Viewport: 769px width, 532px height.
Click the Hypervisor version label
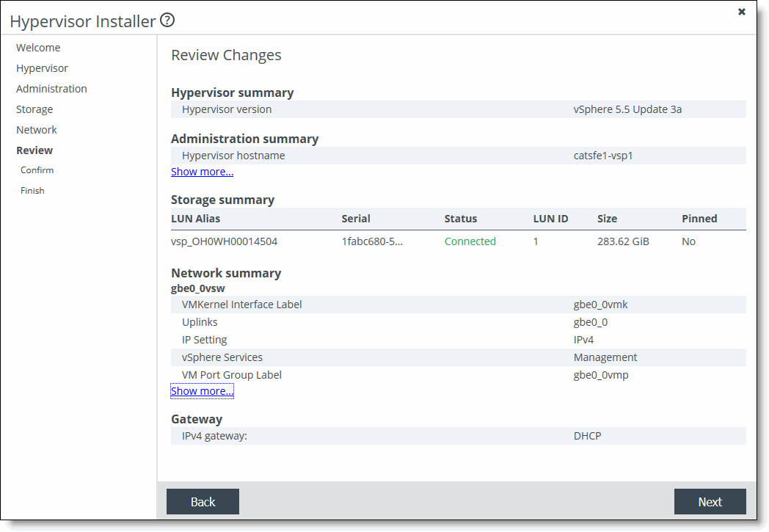coord(227,109)
